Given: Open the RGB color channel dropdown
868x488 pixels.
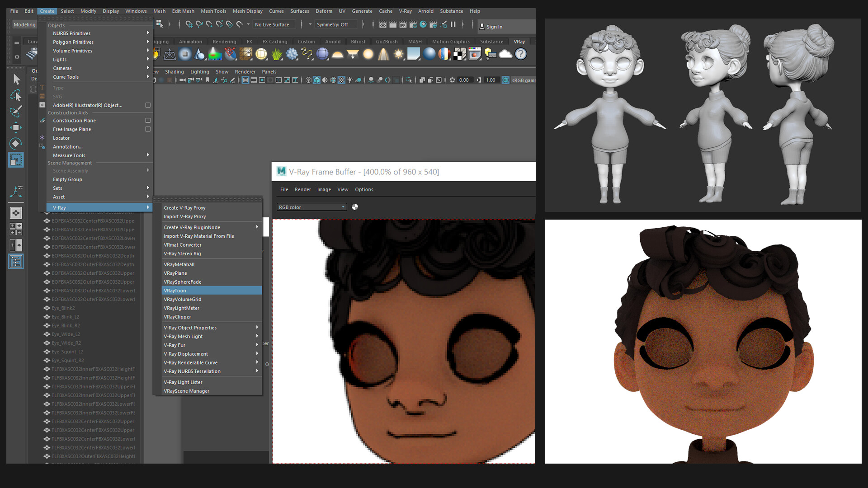Looking at the screenshot, I should coord(311,207).
